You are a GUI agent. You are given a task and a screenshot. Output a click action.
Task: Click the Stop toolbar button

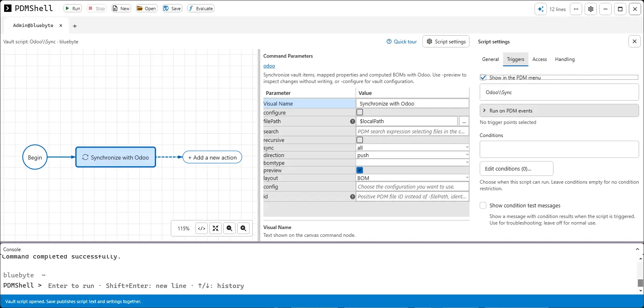pos(97,9)
